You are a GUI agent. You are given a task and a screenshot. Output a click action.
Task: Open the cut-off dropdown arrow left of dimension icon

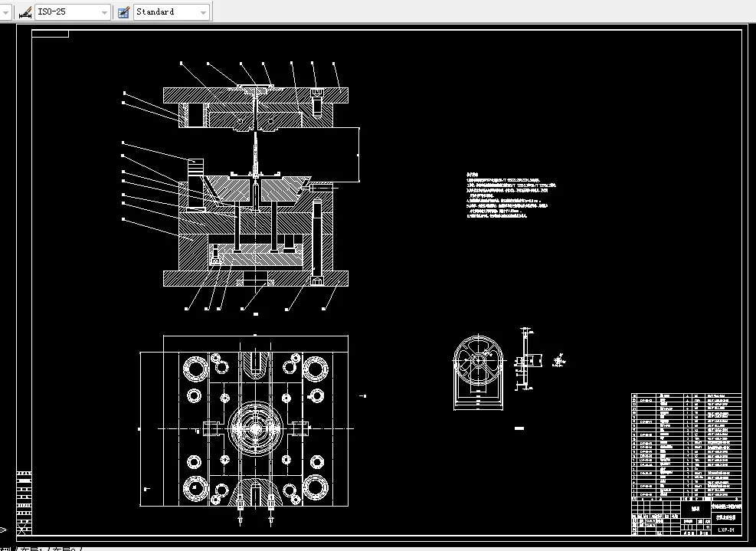click(x=5, y=12)
